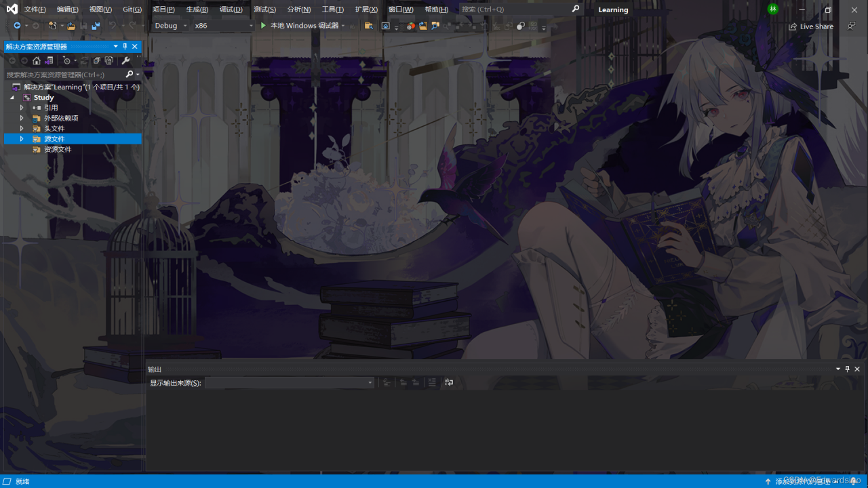Open the Debug configuration dropdown

point(170,26)
